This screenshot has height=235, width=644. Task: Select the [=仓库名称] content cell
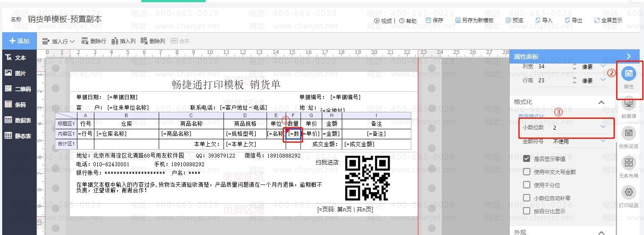click(127, 134)
